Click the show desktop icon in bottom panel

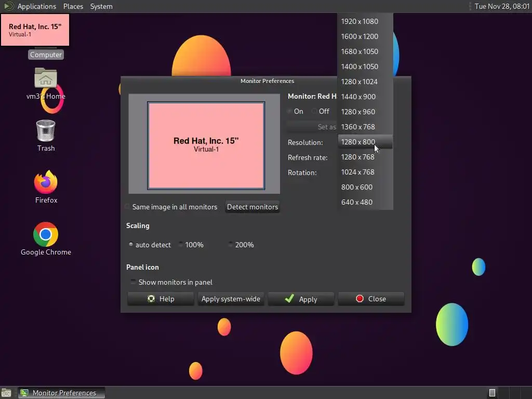(x=6, y=393)
